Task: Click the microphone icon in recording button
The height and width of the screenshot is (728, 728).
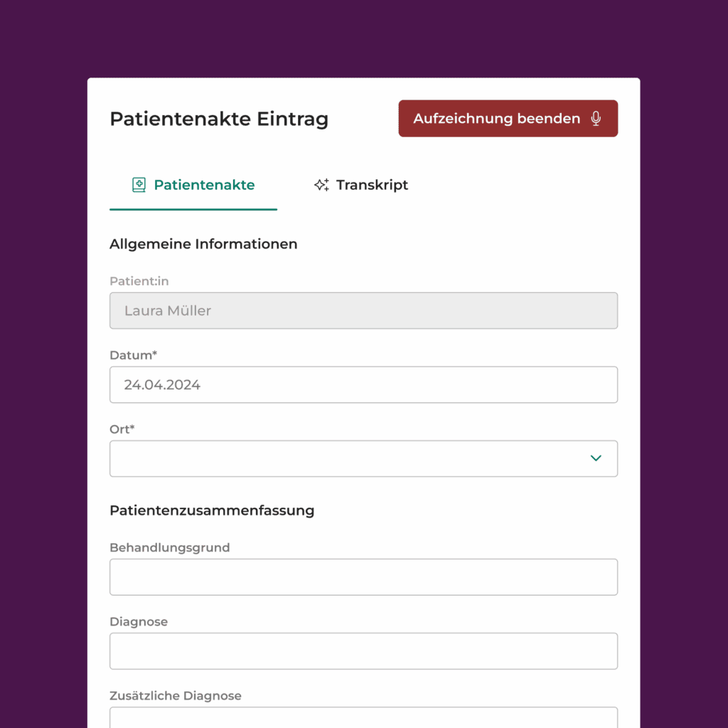Action: click(x=596, y=119)
